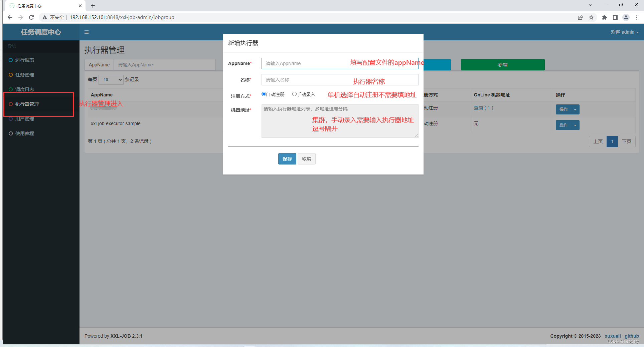644x347 pixels.
Task: Select the 手动录入 radio button
Action: (x=294, y=94)
